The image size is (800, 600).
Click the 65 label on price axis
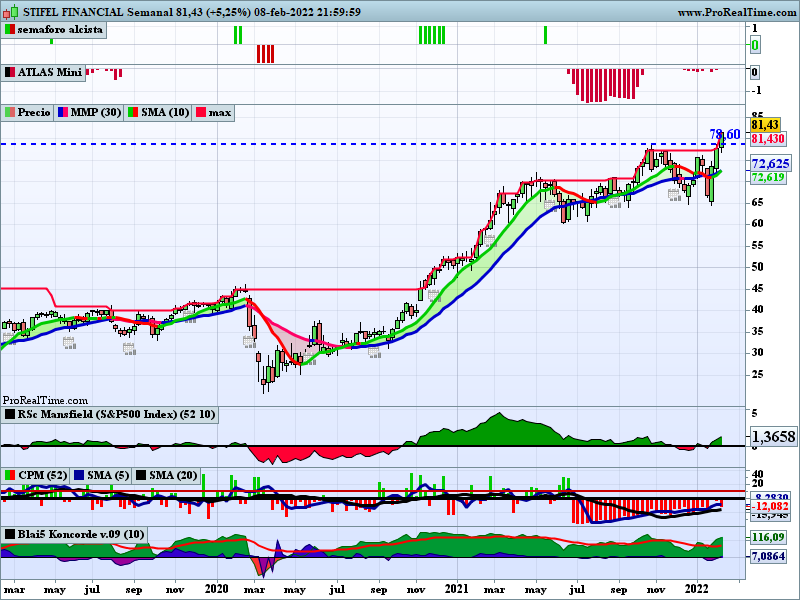tap(757, 203)
